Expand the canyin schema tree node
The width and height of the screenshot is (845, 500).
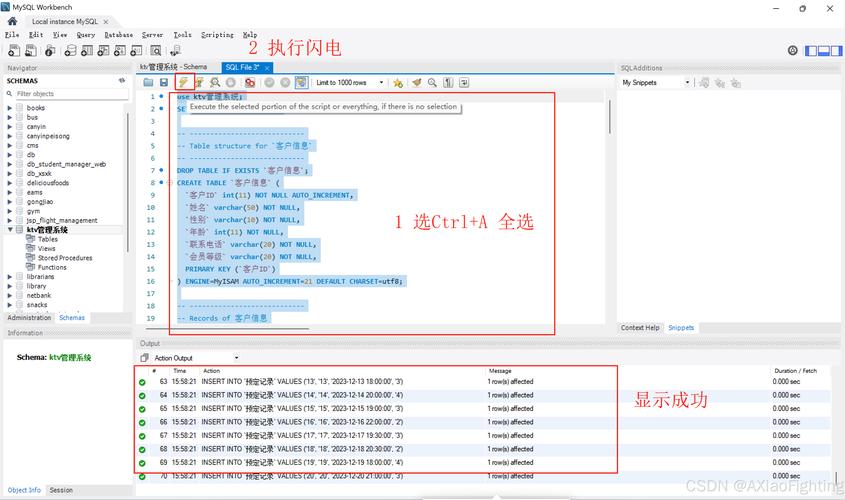(x=10, y=127)
